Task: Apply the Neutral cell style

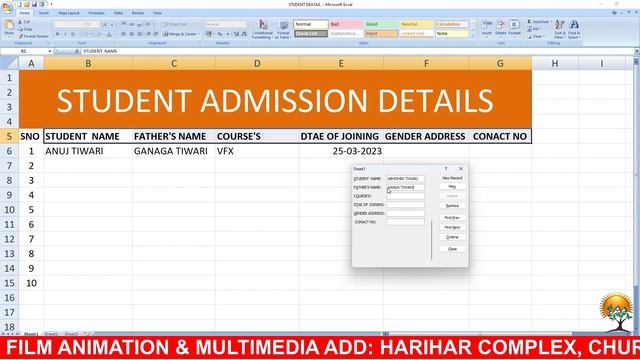Action: (x=416, y=24)
